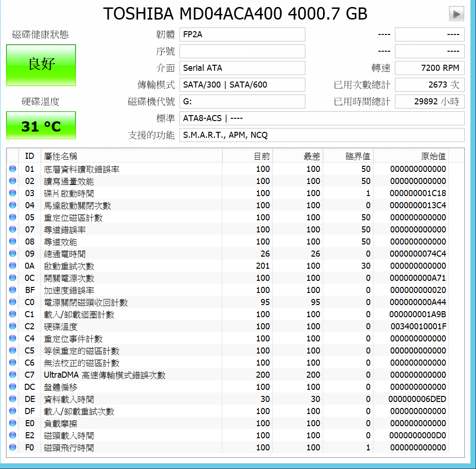Click the blue status dot for ID 04
This screenshot has width=476, height=469.
pos(13,205)
